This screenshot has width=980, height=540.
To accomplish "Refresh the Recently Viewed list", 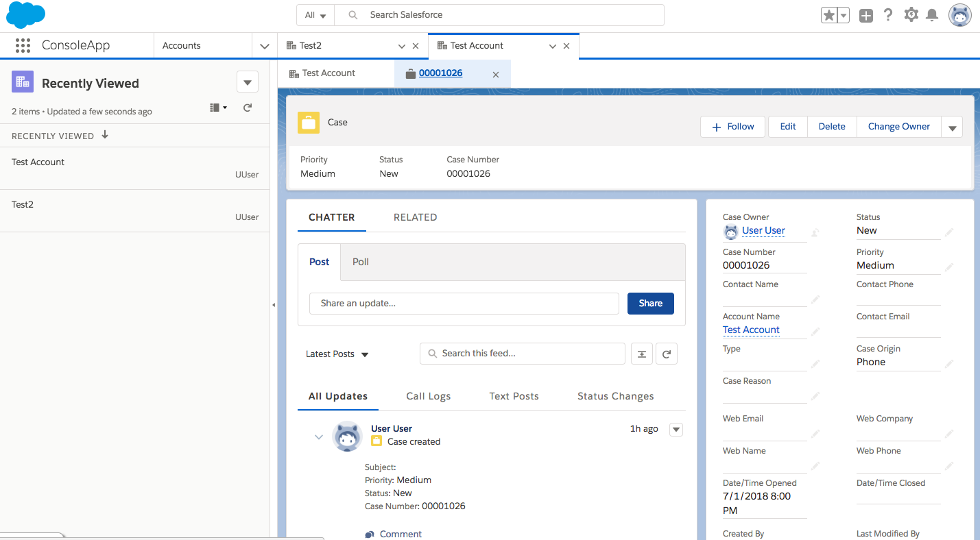I will 248,108.
